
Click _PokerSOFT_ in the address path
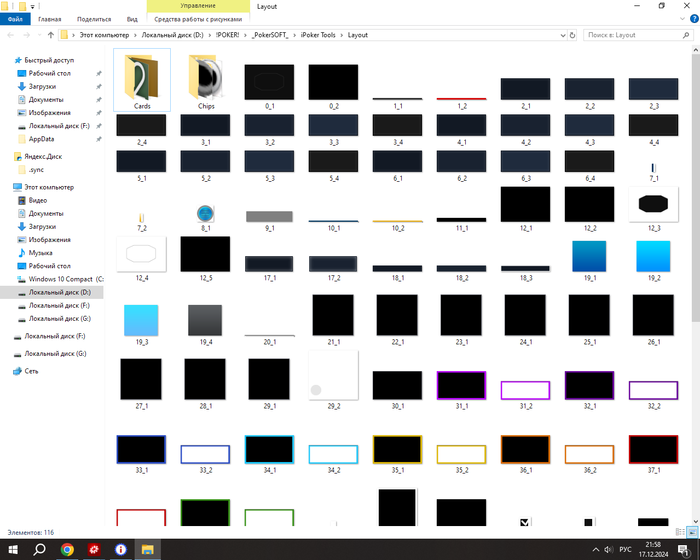pos(270,35)
